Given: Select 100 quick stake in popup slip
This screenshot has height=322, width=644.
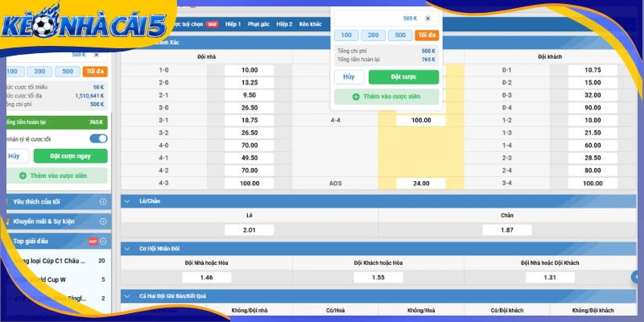Looking at the screenshot, I should [x=346, y=35].
